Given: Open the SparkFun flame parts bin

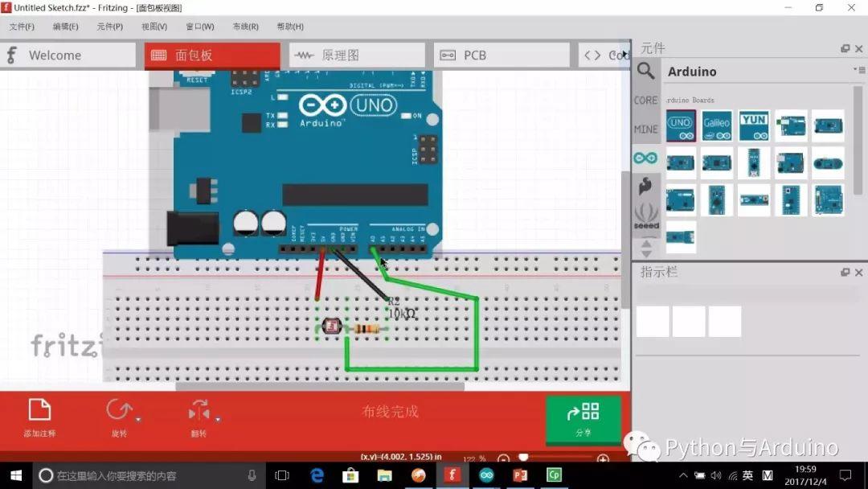Looking at the screenshot, I should [x=645, y=186].
